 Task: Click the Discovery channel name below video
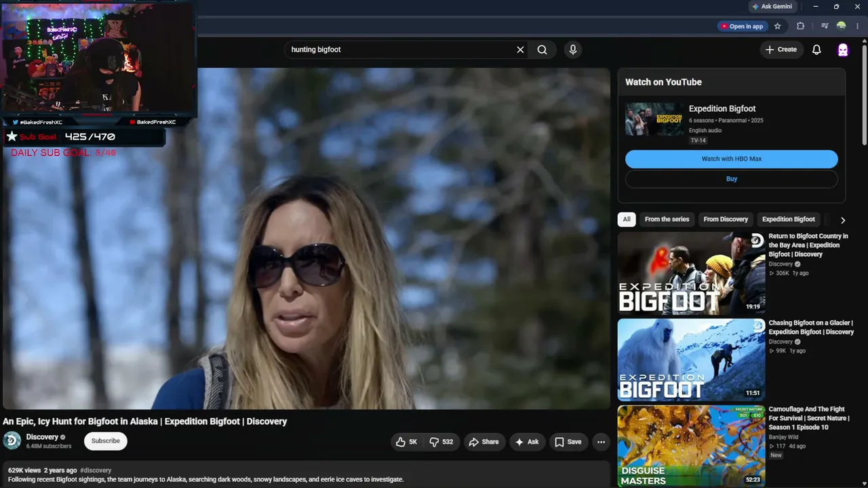pos(42,437)
